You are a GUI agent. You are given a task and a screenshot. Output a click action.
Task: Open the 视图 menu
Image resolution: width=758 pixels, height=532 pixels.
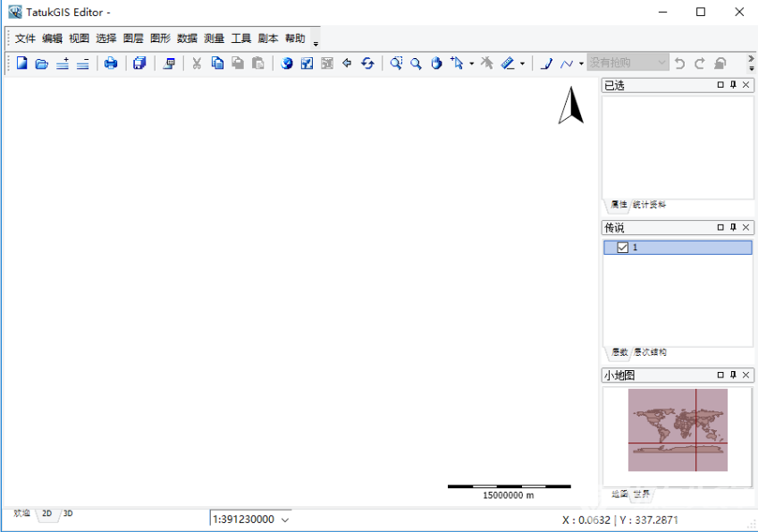coord(80,38)
